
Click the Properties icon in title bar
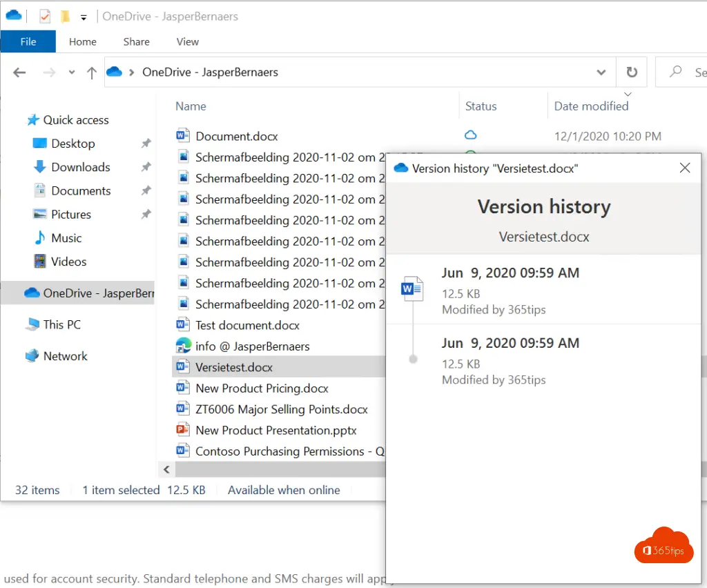(46, 17)
